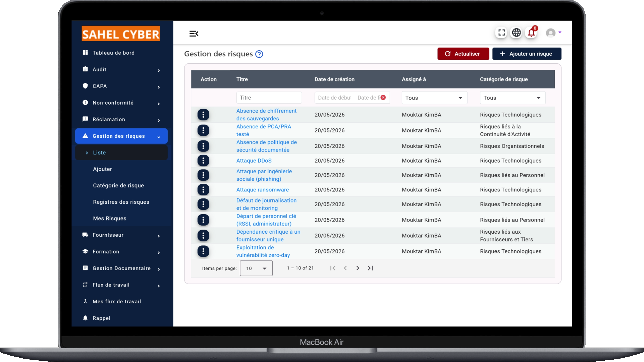The image size is (644, 362).
Task: Expand the Réclamation menu
Action: (x=121, y=119)
